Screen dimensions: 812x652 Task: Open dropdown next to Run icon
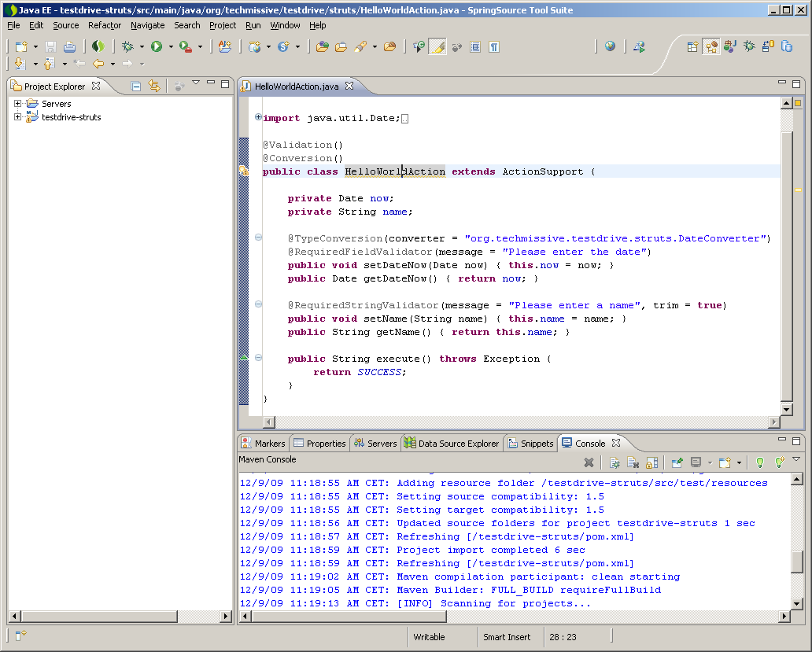click(171, 47)
